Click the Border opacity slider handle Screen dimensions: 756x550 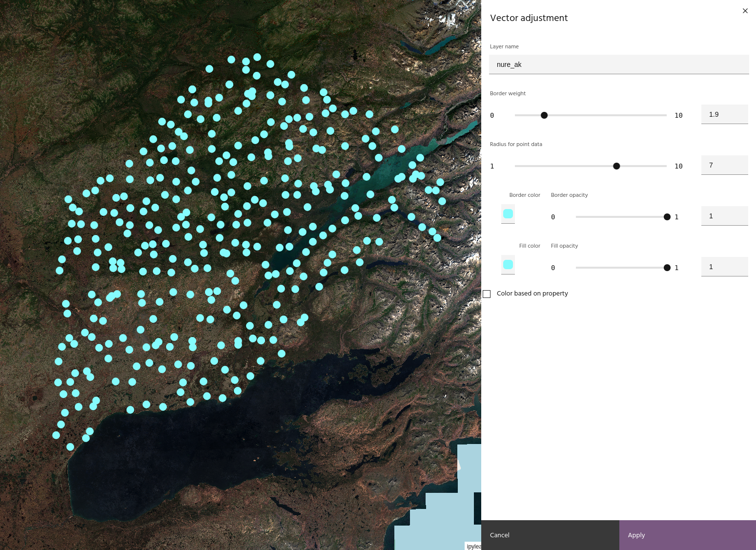(x=667, y=217)
